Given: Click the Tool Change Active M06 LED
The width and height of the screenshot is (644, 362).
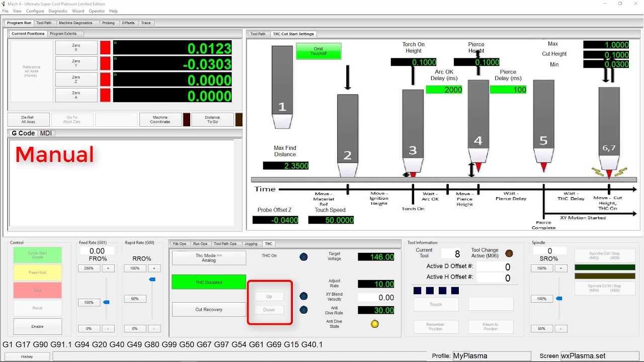Looking at the screenshot, I should (509, 253).
